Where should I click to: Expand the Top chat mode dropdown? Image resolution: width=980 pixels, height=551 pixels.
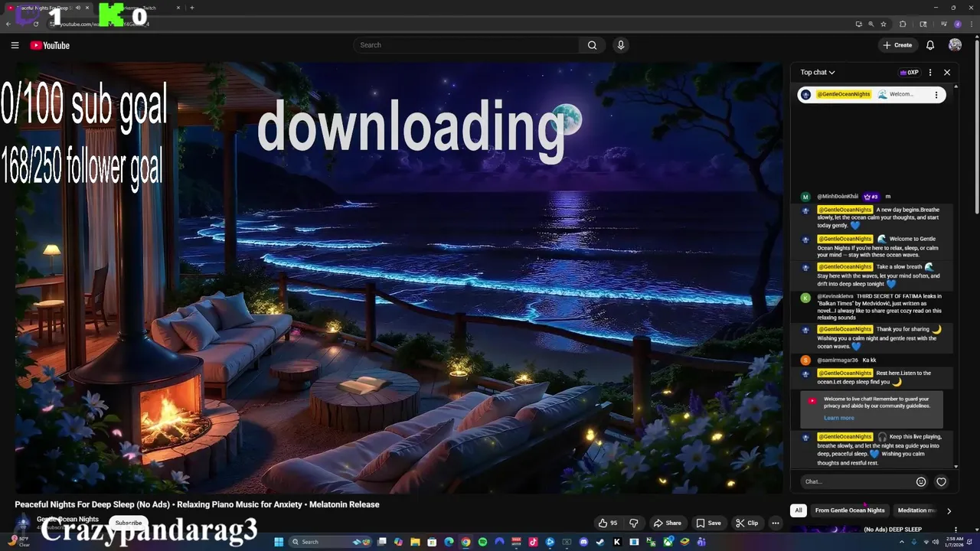point(818,73)
